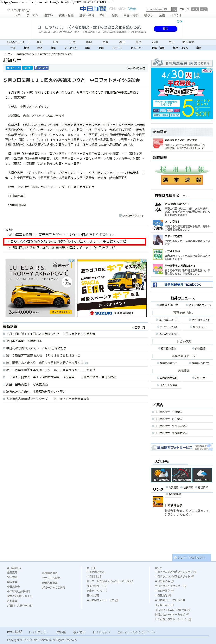The image size is (216, 644).
Task: Open 血栓症を防ぐ秘訣 feature link
Action: click(x=181, y=140)
